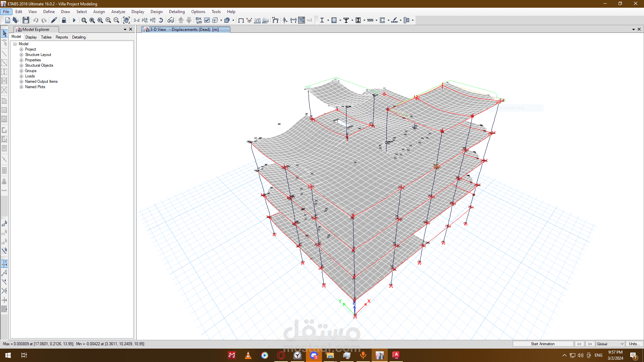Open the Analyze menu

pyautogui.click(x=118, y=12)
